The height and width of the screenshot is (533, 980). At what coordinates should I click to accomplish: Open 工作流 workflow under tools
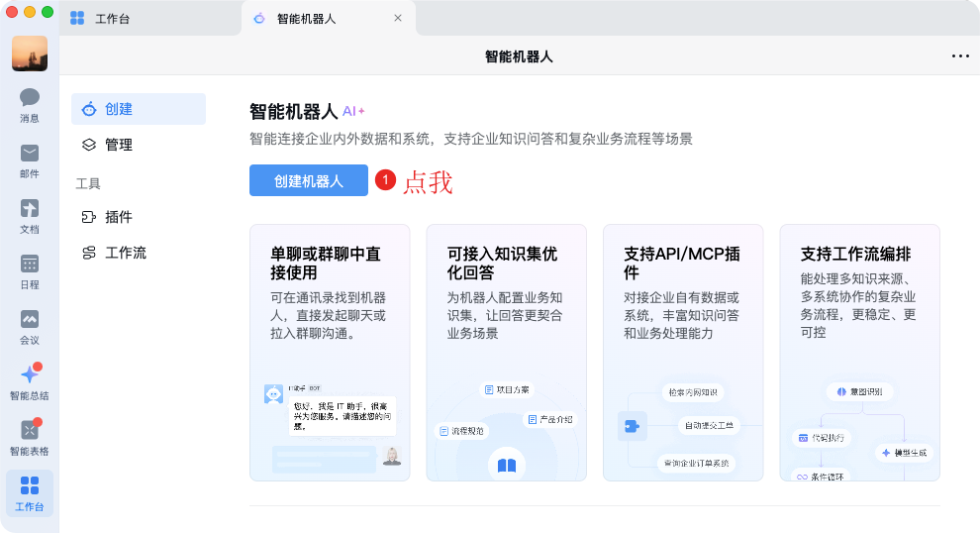pos(138,253)
